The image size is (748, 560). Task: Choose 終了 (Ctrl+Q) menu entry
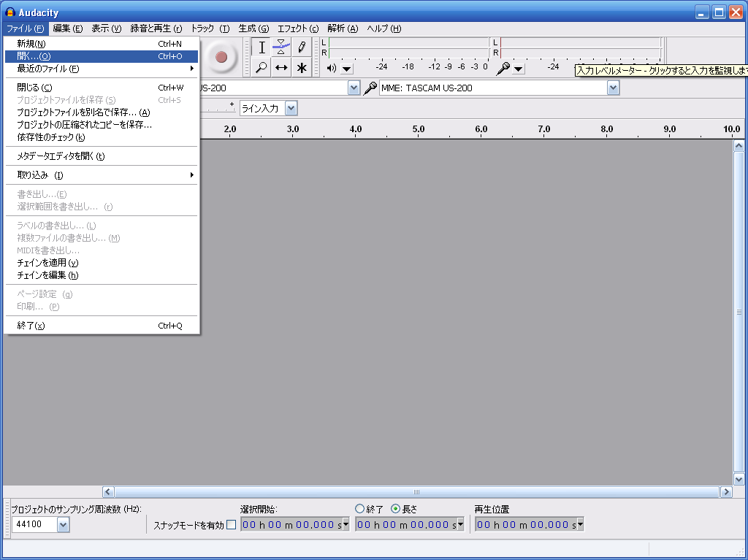pyautogui.click(x=101, y=326)
